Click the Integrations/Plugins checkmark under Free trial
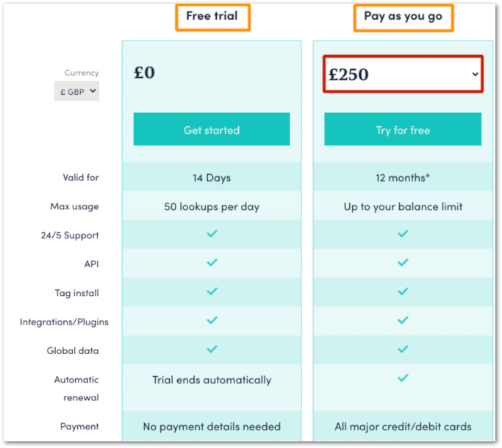Viewport: 502px width, 448px height. point(212,320)
